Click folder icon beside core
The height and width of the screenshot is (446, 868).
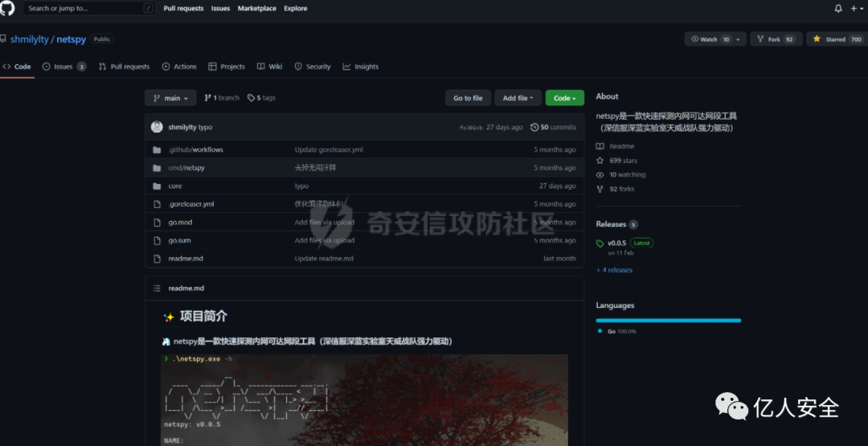click(x=157, y=186)
